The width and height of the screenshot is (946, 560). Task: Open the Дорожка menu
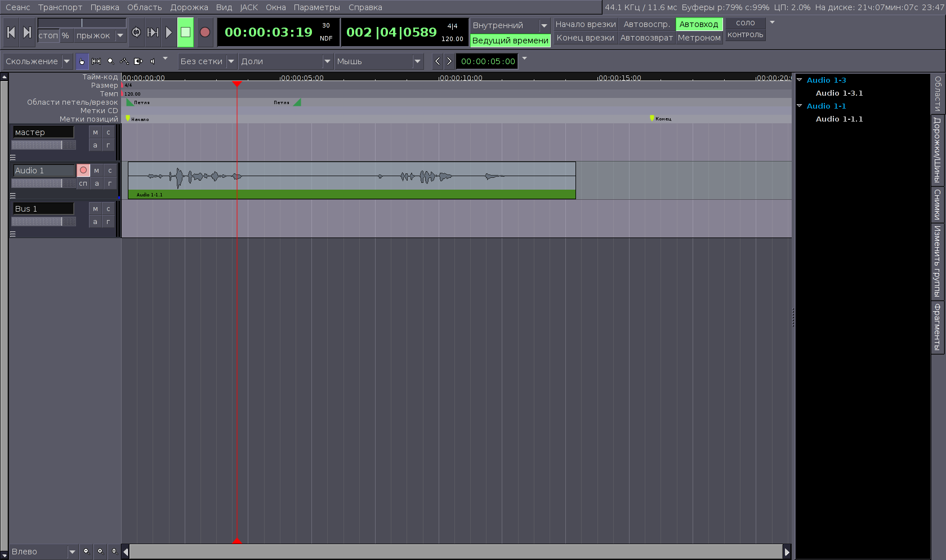click(x=189, y=7)
